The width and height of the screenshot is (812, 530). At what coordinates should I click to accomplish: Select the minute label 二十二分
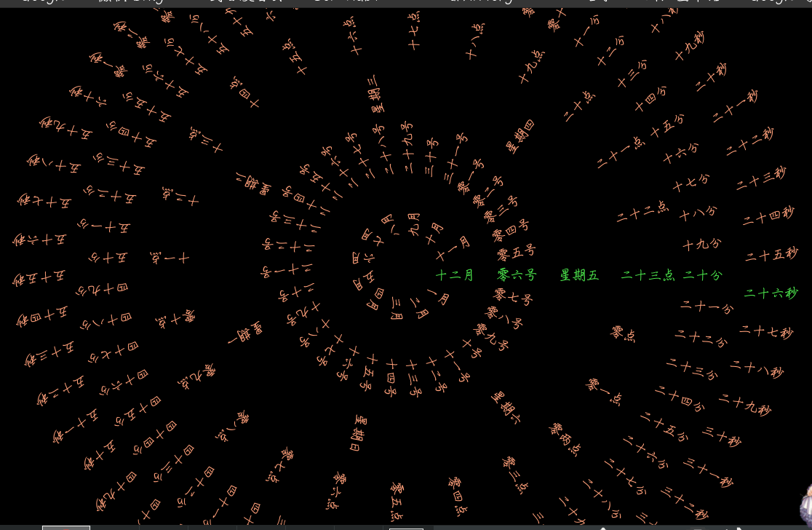click(x=701, y=339)
